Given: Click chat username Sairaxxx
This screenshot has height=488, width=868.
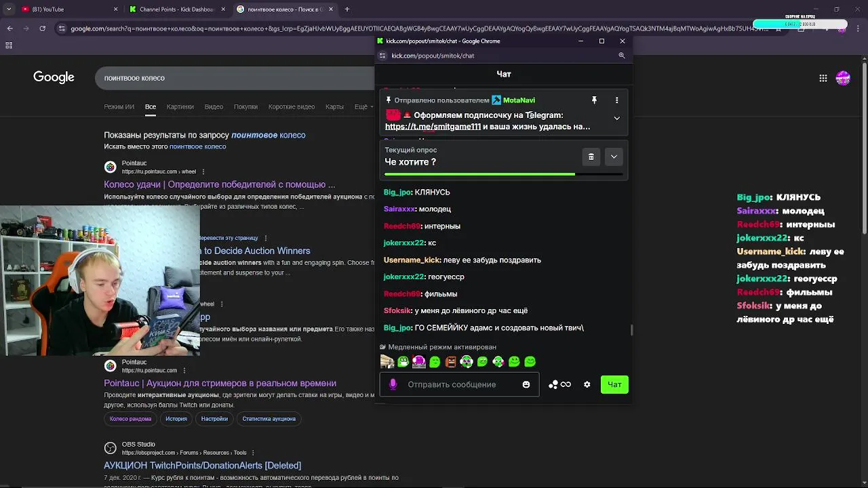Looking at the screenshot, I should click(399, 209).
